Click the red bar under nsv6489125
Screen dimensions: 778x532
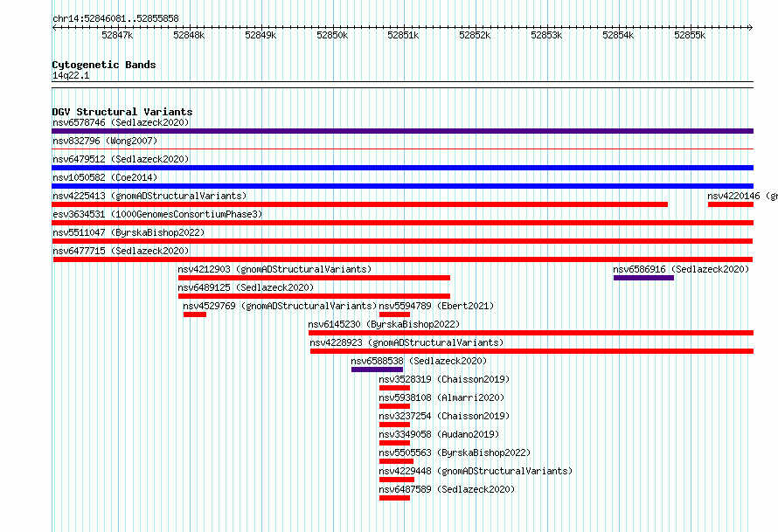tap(314, 296)
